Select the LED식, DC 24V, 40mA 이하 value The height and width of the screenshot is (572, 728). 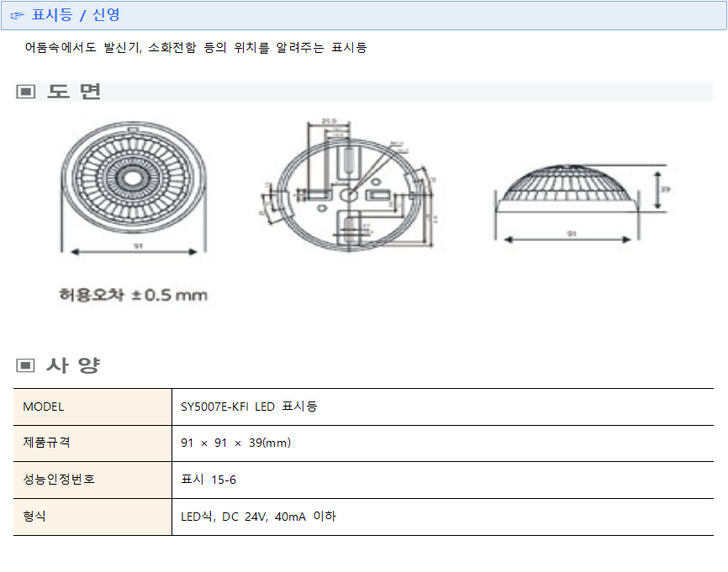coord(258,517)
